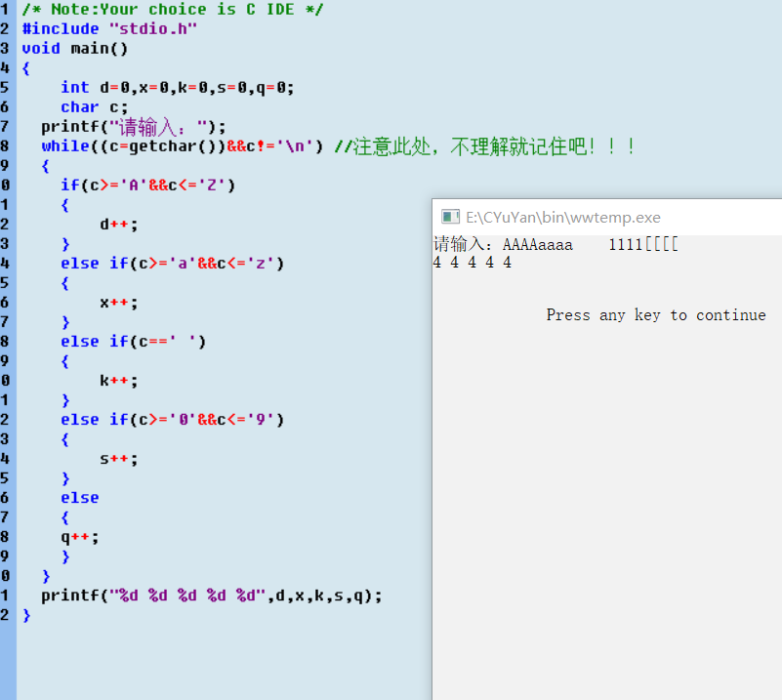Click the console title E:\CYuYan\bin\wwtemp.exe
The width and height of the screenshot is (782, 700).
563,218
